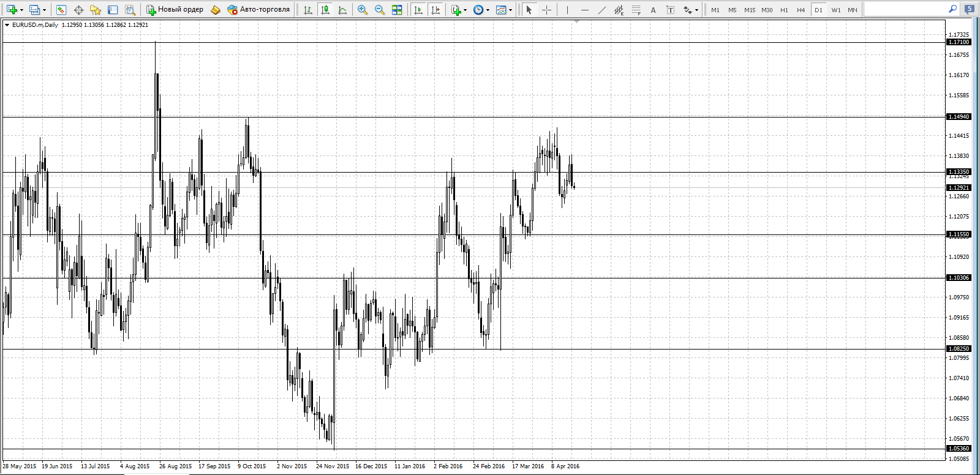The width and height of the screenshot is (980, 475).
Task: Toggle the candlestick chart mode
Action: (325, 10)
